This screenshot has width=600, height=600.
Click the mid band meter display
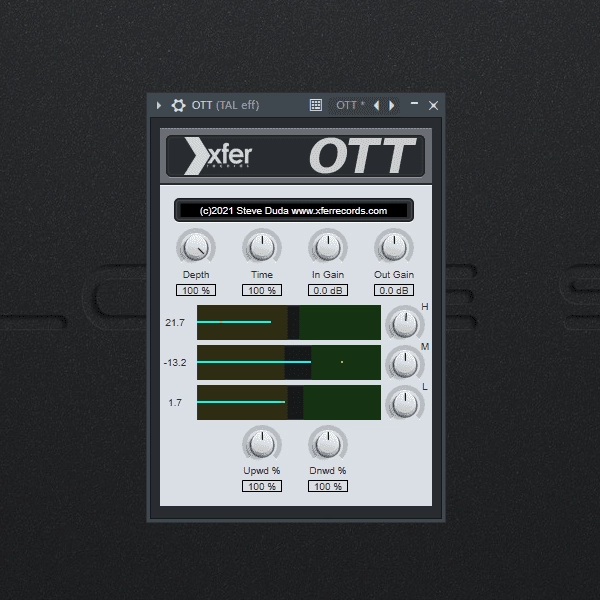(x=289, y=362)
